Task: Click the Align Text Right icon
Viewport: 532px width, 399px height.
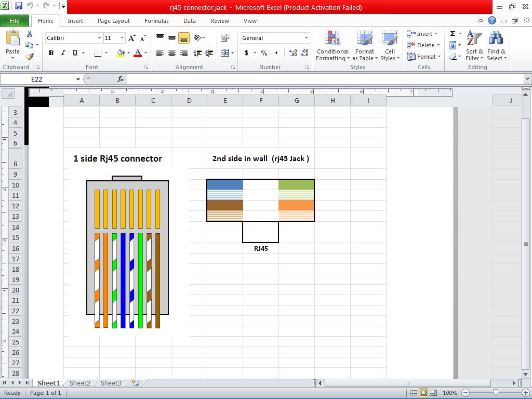Action: pyautogui.click(x=184, y=52)
